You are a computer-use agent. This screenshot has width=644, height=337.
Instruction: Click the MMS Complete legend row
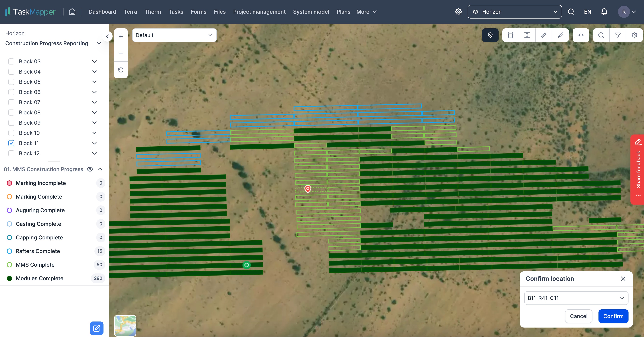(x=54, y=265)
